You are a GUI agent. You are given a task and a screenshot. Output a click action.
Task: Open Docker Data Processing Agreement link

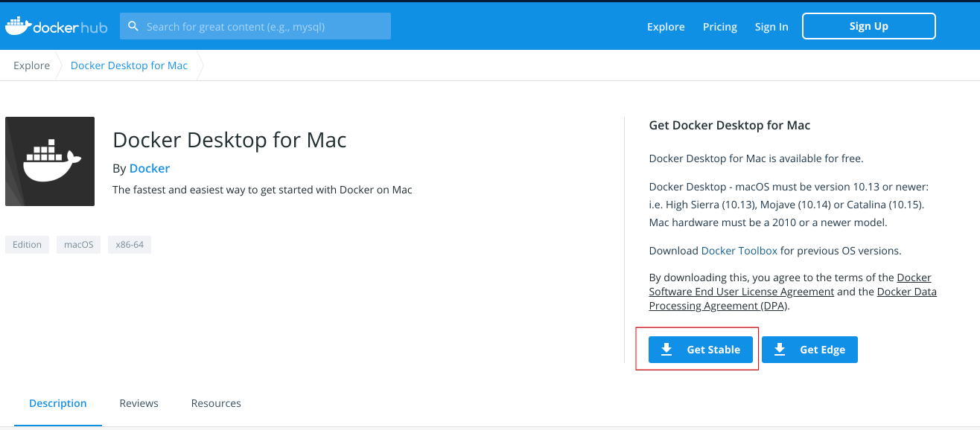pyautogui.click(x=793, y=298)
